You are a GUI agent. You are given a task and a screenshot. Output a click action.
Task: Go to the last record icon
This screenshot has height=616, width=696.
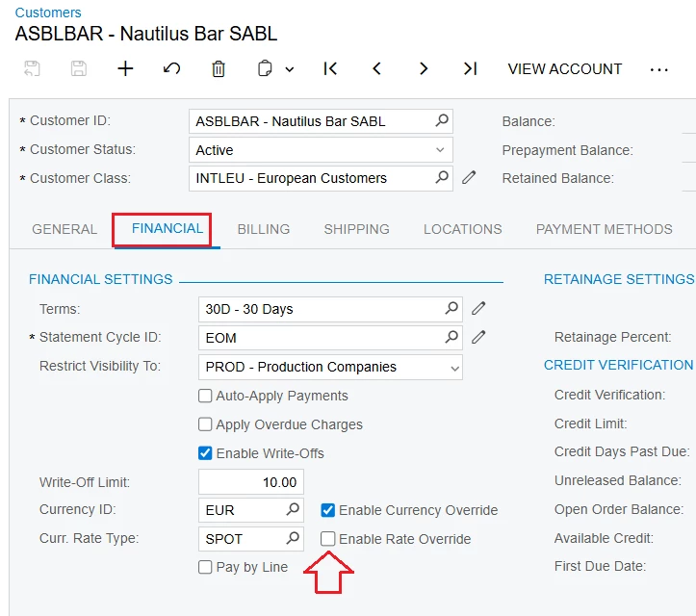click(470, 68)
